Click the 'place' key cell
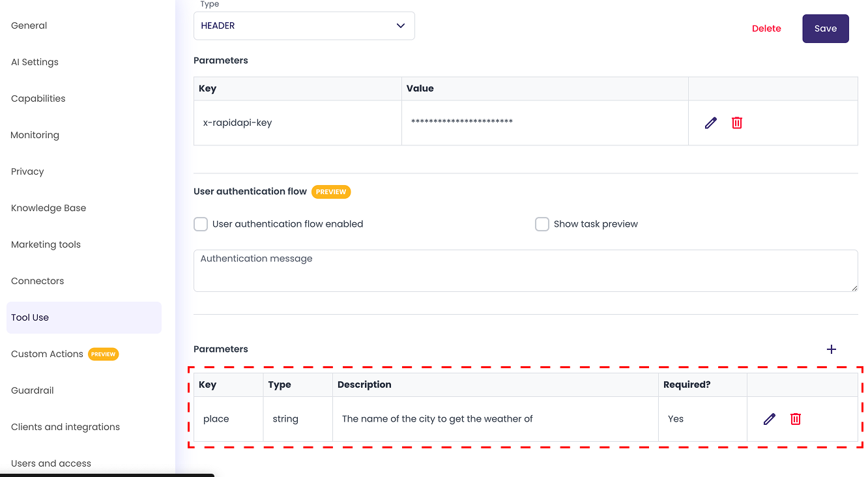Image resolution: width=868 pixels, height=477 pixels. [x=229, y=419]
